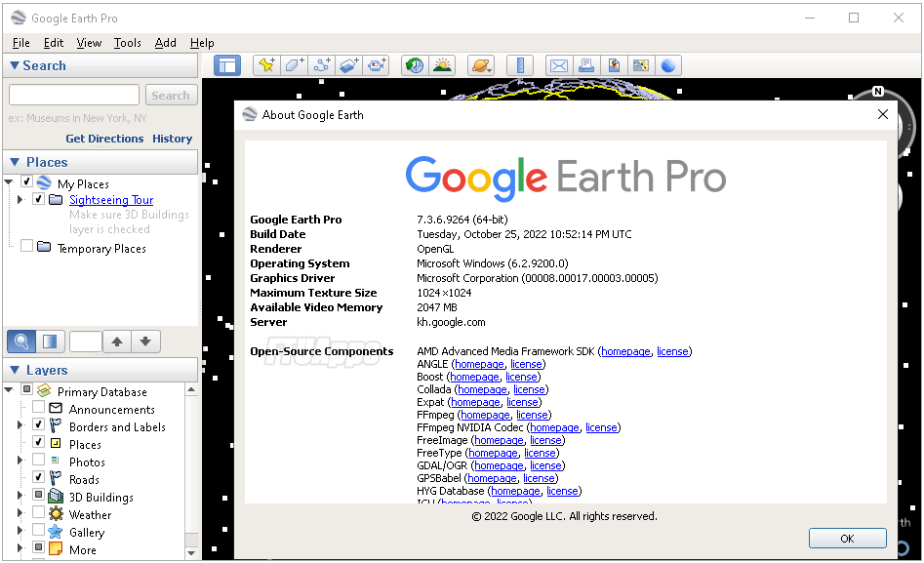Uncheck the Sightseeing Tour checkbox
Image resolution: width=924 pixels, height=563 pixels.
(x=38, y=199)
